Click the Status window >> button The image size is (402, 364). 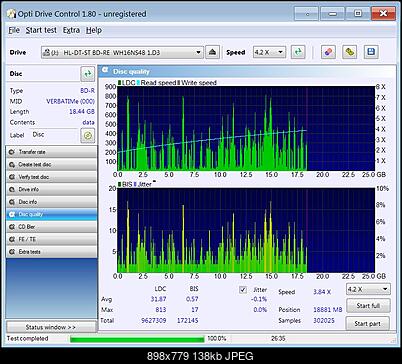pyautogui.click(x=51, y=327)
